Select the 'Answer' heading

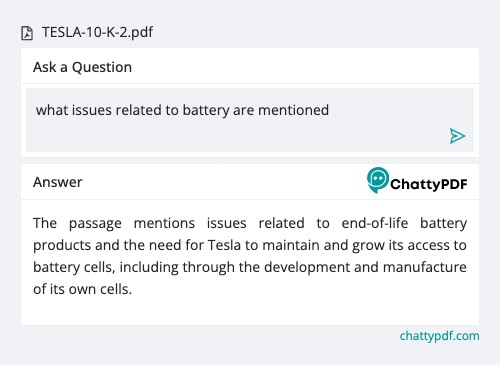point(57,182)
